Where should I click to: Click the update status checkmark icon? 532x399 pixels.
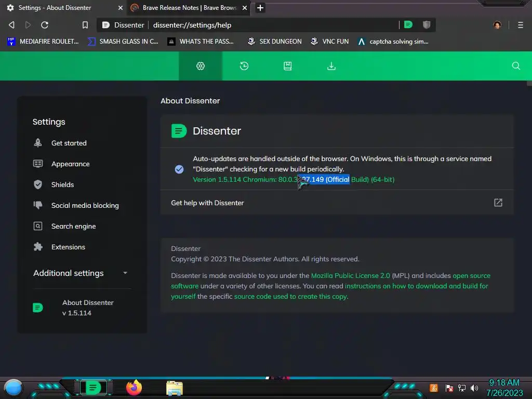point(179,169)
